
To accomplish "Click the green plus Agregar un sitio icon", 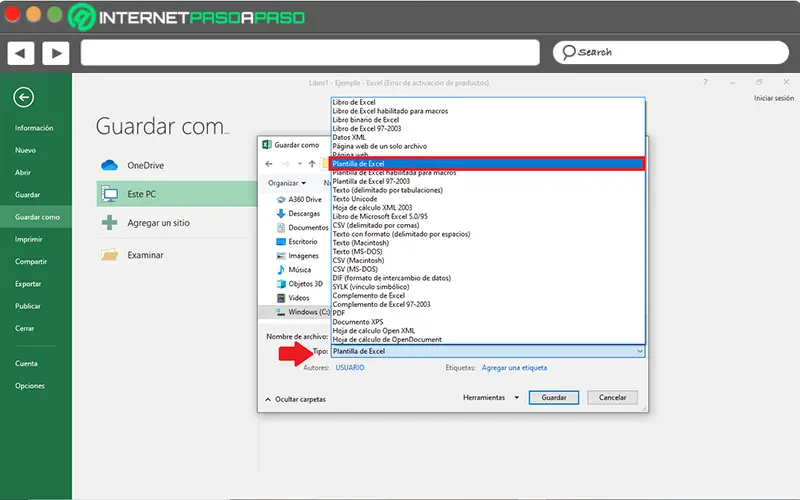I will (109, 222).
